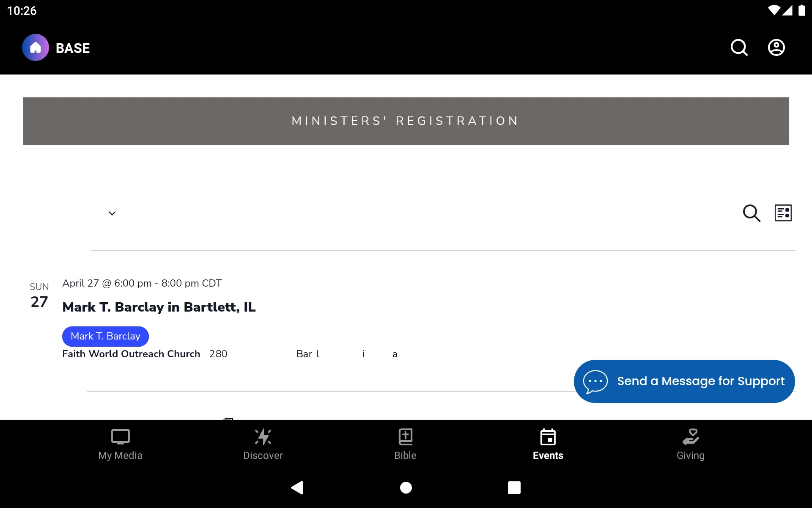Image resolution: width=812 pixels, height=508 pixels.
Task: Switch to the Bible tab
Action: (405, 444)
